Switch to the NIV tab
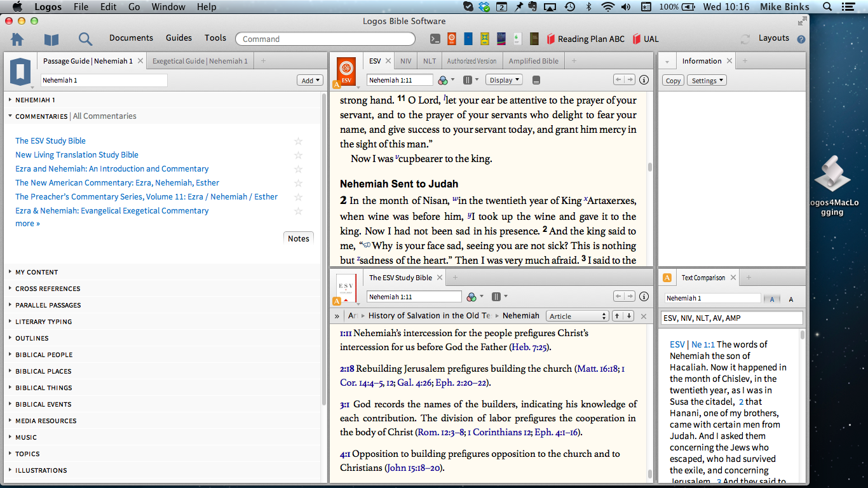The image size is (868, 488). coord(405,61)
